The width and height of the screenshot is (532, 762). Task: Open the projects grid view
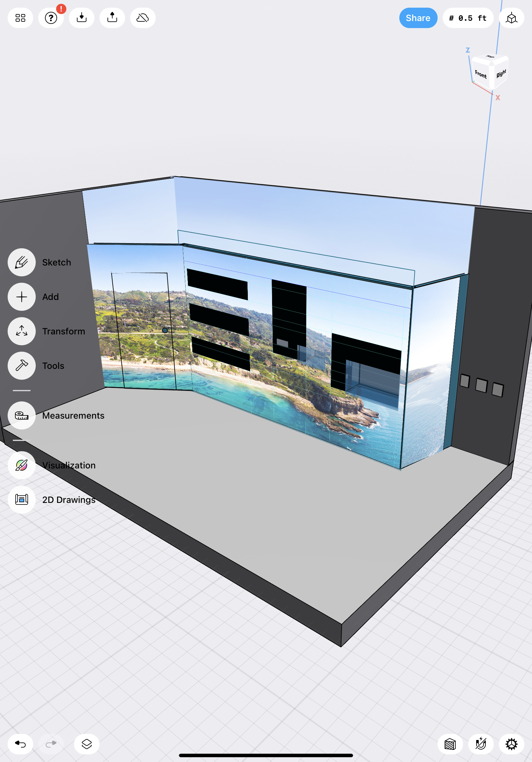[20, 18]
